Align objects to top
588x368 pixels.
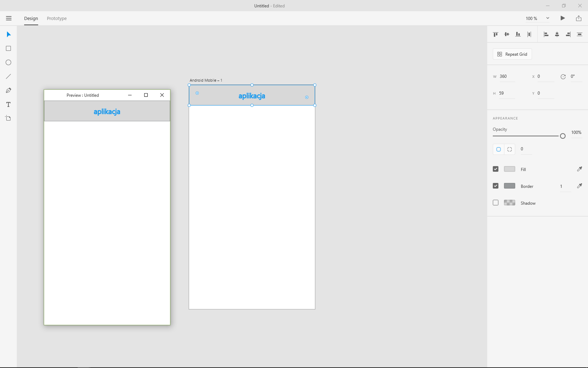pos(496,34)
